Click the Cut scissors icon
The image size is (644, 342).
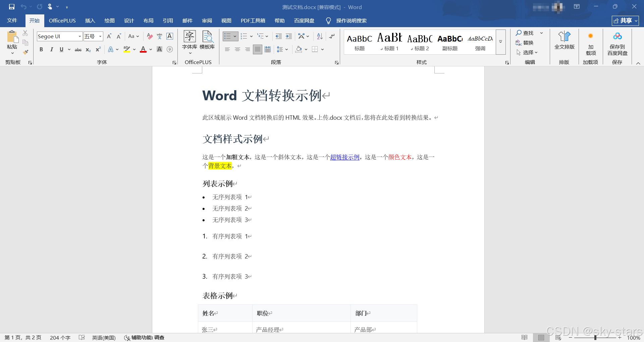(25, 33)
